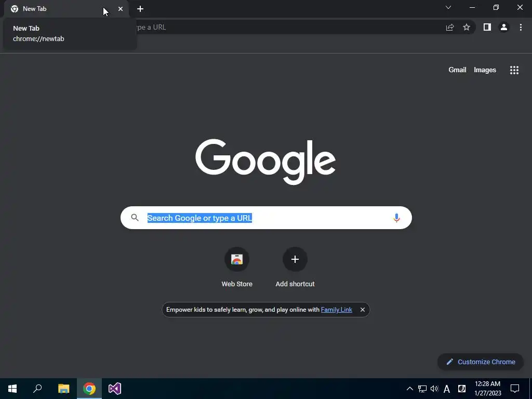Click the Add shortcut button
532x399 pixels.
[295, 268]
